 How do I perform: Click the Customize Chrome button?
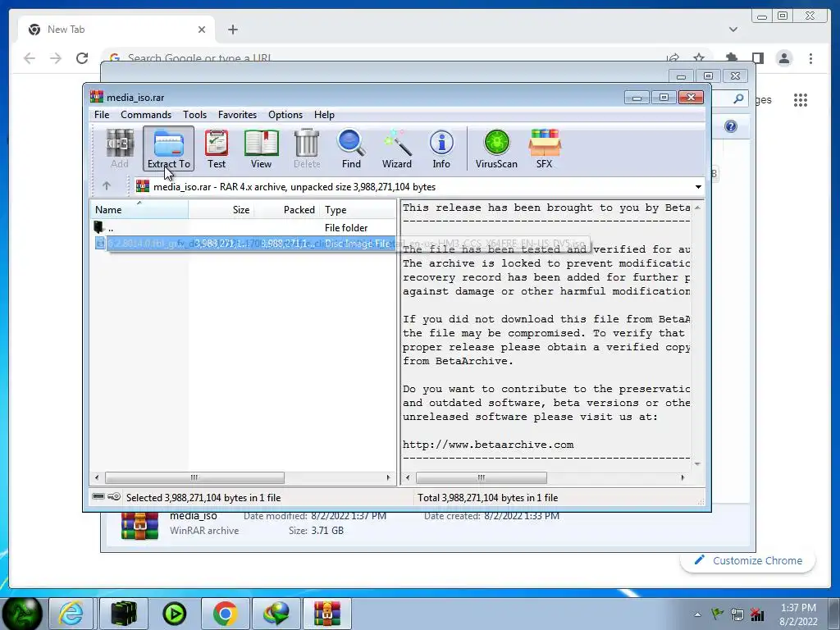pyautogui.click(x=748, y=560)
